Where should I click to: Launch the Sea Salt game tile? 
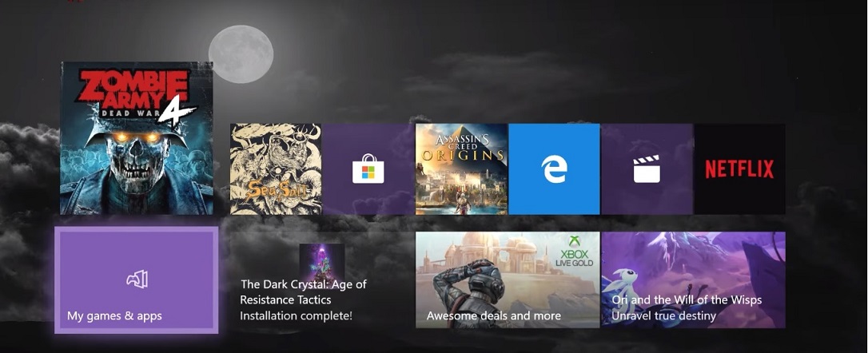pos(276,169)
